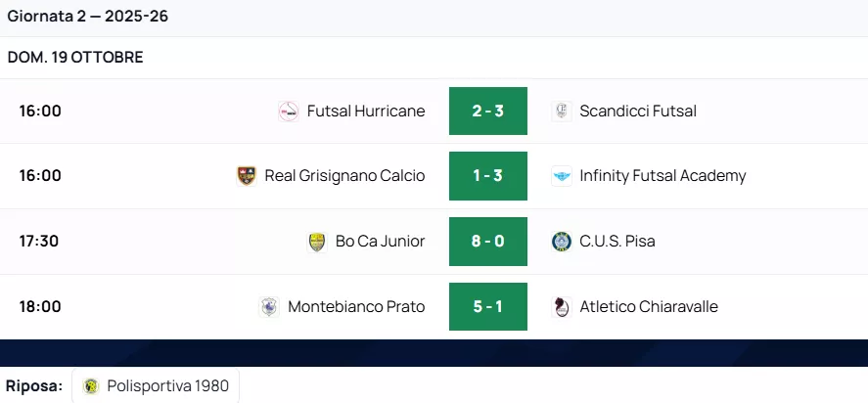The width and height of the screenshot is (868, 403).
Task: Click the 17:30 kickoff time
Action: pyautogui.click(x=40, y=242)
